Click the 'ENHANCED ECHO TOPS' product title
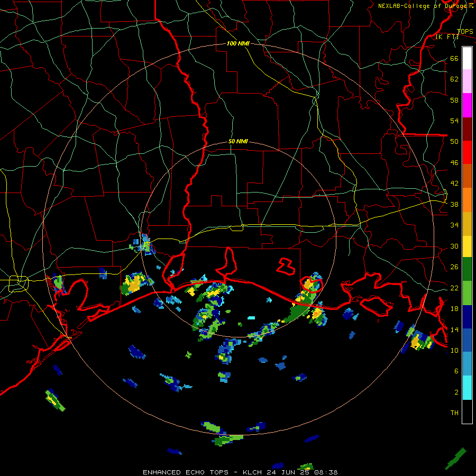Viewport: 476px width, 476px height. pyautogui.click(x=186, y=472)
